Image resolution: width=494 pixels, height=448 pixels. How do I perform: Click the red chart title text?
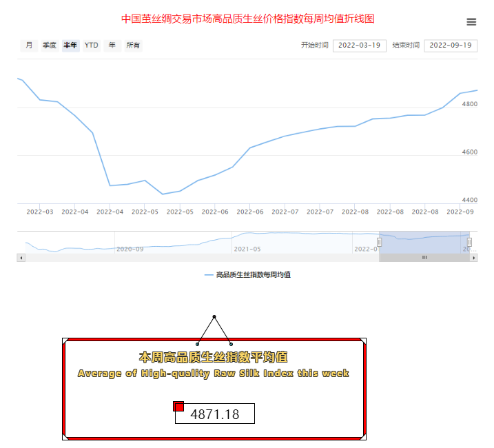point(248,19)
